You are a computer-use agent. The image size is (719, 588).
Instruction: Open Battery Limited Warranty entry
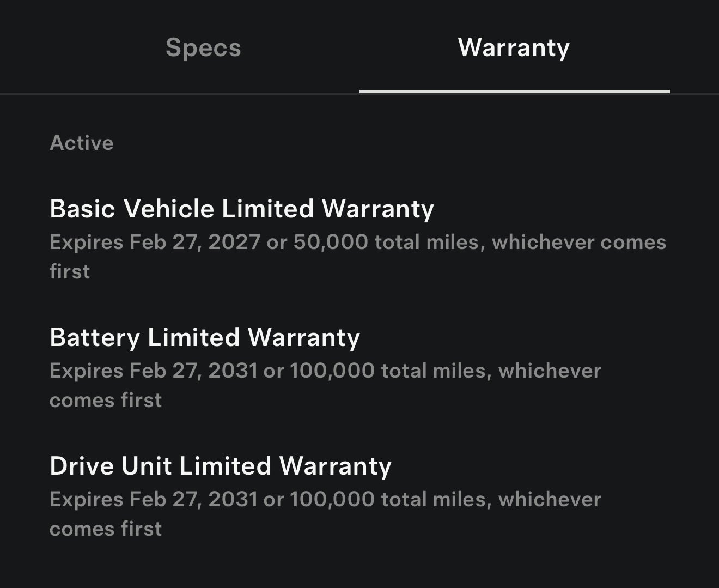pyautogui.click(x=205, y=337)
